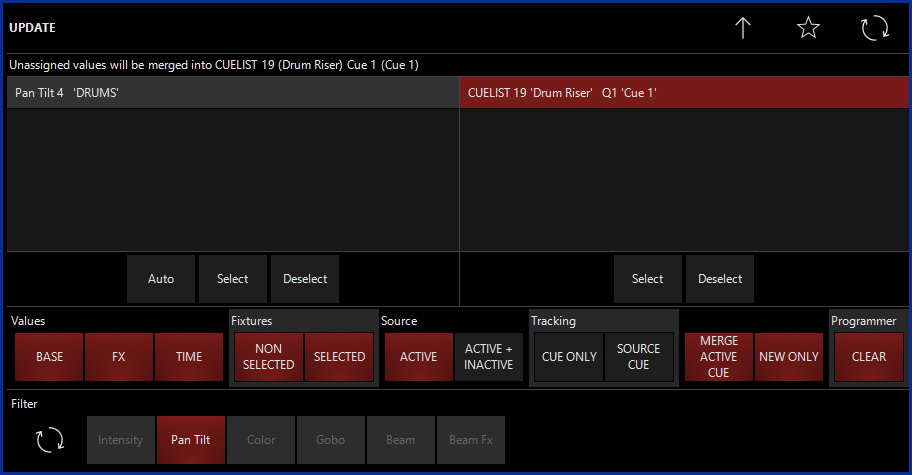Click the programmer CLEAR button
912x475 pixels.
869,357
